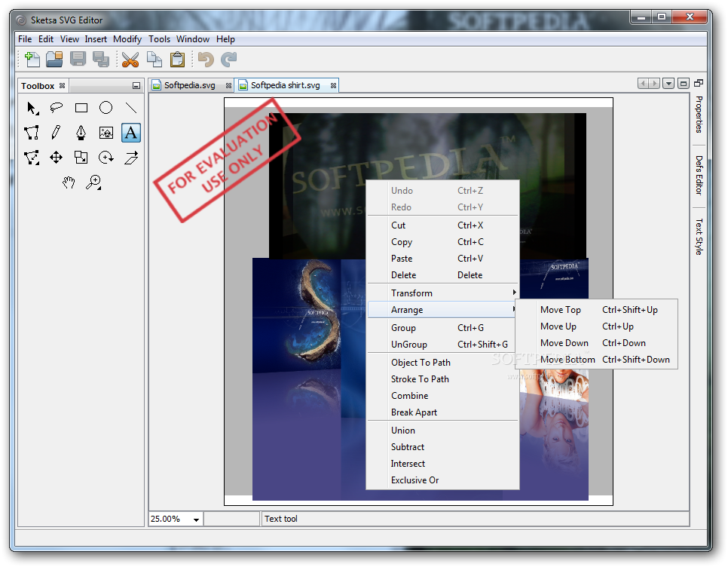Select the Node edit tool

point(32,158)
